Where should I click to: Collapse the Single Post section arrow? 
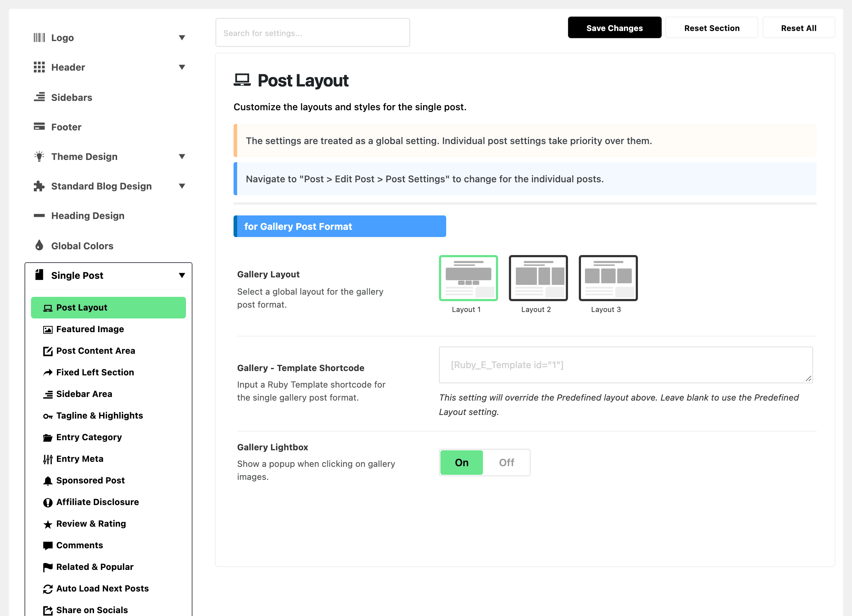182,275
